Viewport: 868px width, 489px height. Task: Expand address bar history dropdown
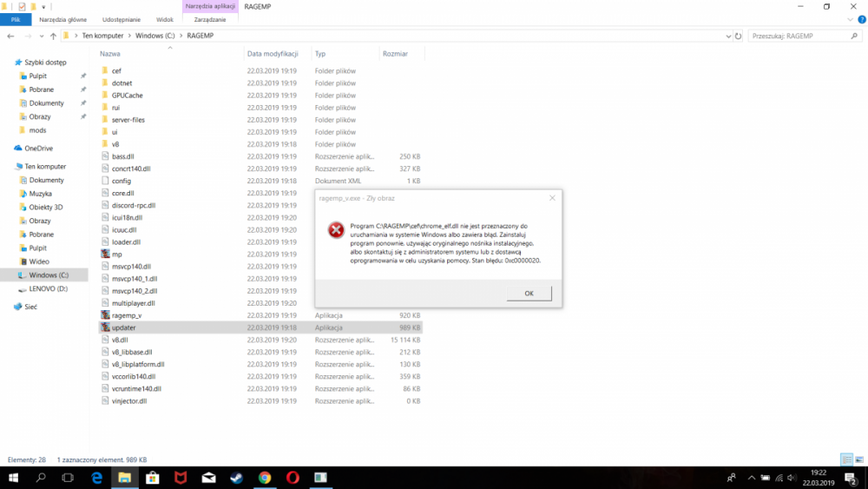coord(728,36)
